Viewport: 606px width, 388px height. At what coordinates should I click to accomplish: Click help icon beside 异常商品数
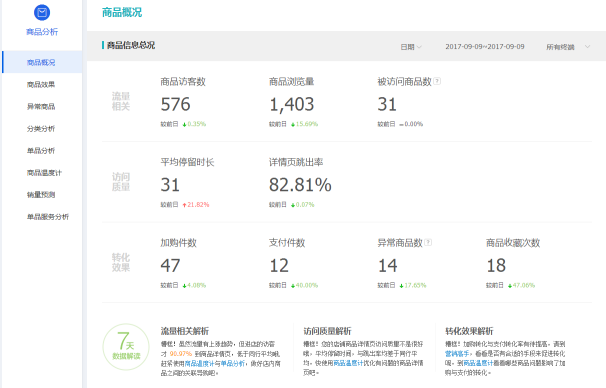tap(428, 242)
